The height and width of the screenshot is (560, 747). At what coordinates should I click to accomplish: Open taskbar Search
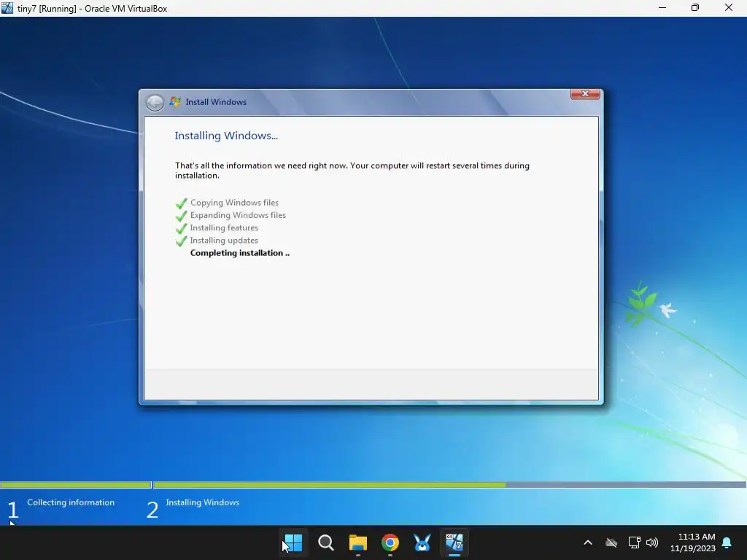[326, 542]
